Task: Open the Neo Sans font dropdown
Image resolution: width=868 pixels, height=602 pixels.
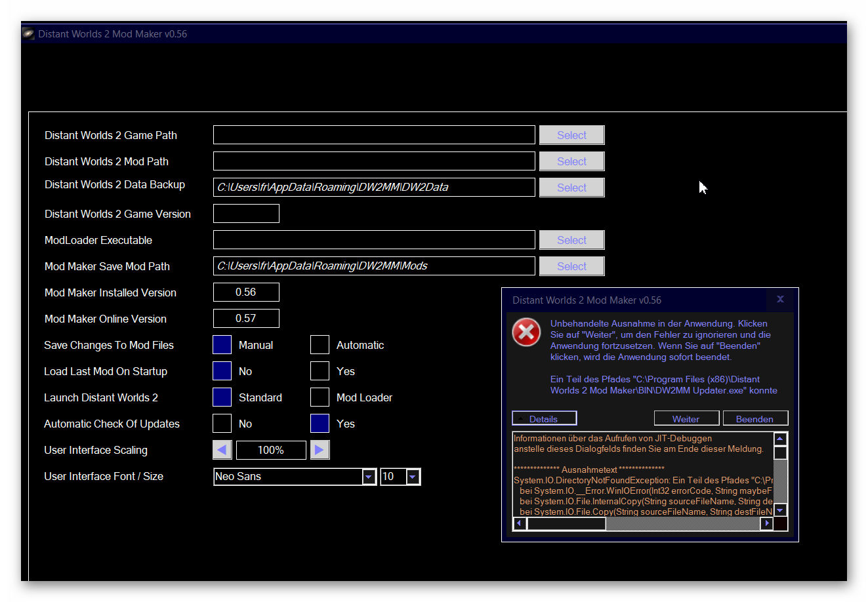Action: [x=369, y=477]
